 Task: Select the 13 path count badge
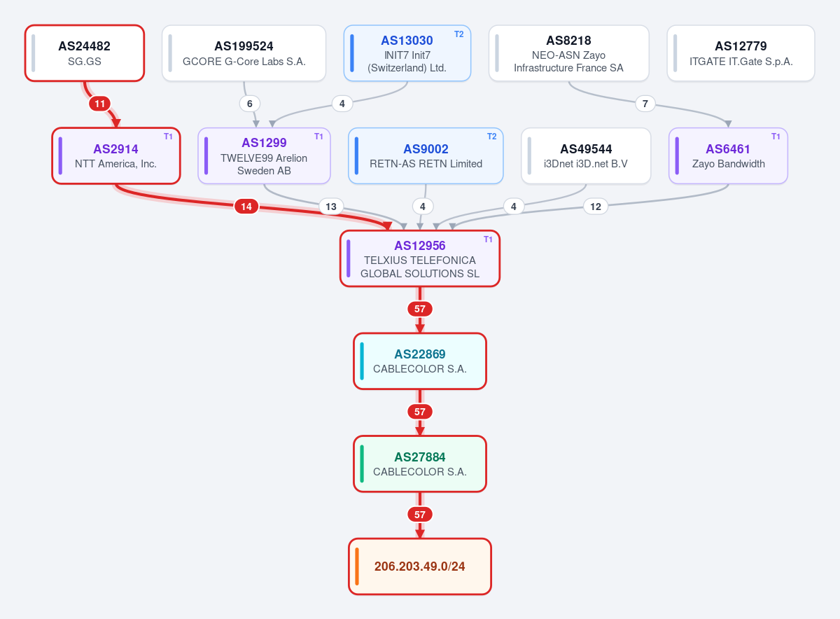[331, 207]
